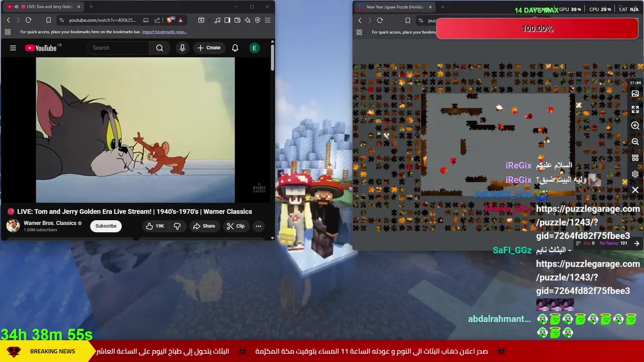Mute the tab via the speaker icon
Viewport: 644px width, 362px height.
(x=17, y=7)
